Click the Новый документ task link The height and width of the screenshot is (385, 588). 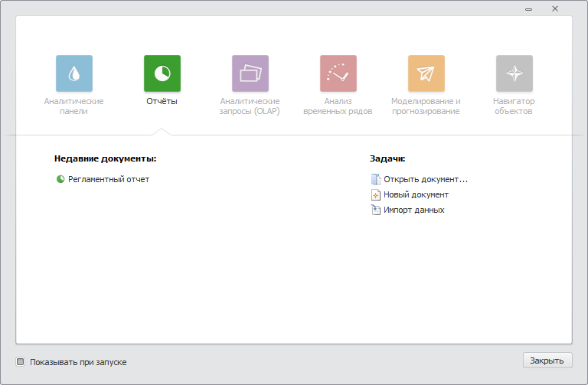pyautogui.click(x=416, y=194)
